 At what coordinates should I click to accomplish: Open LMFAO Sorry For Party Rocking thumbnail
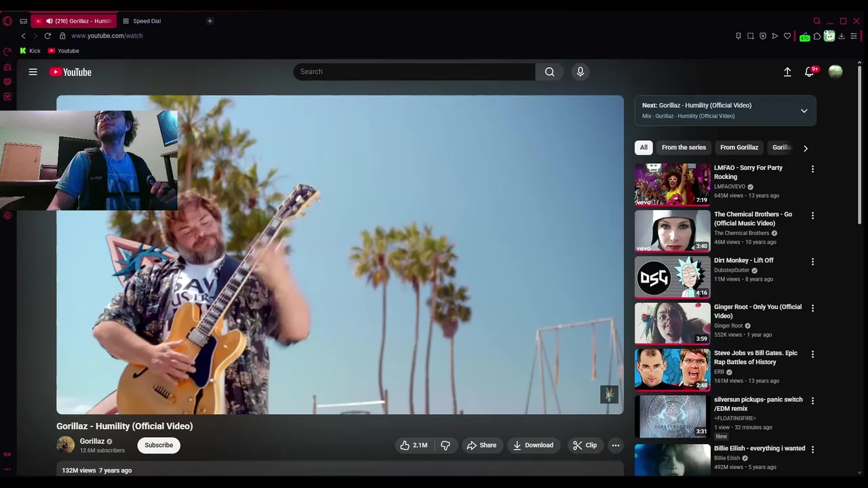673,184
